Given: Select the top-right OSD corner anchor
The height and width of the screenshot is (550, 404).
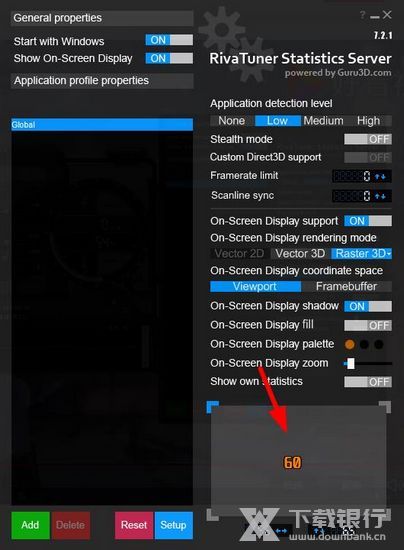Looking at the screenshot, I should [385, 407].
